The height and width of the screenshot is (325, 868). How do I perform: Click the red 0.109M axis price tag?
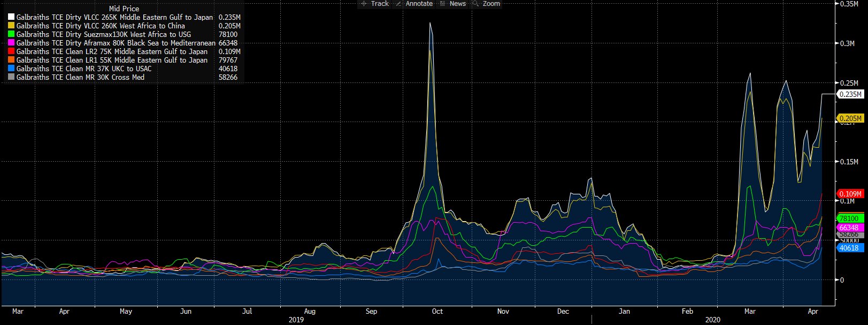click(x=849, y=194)
